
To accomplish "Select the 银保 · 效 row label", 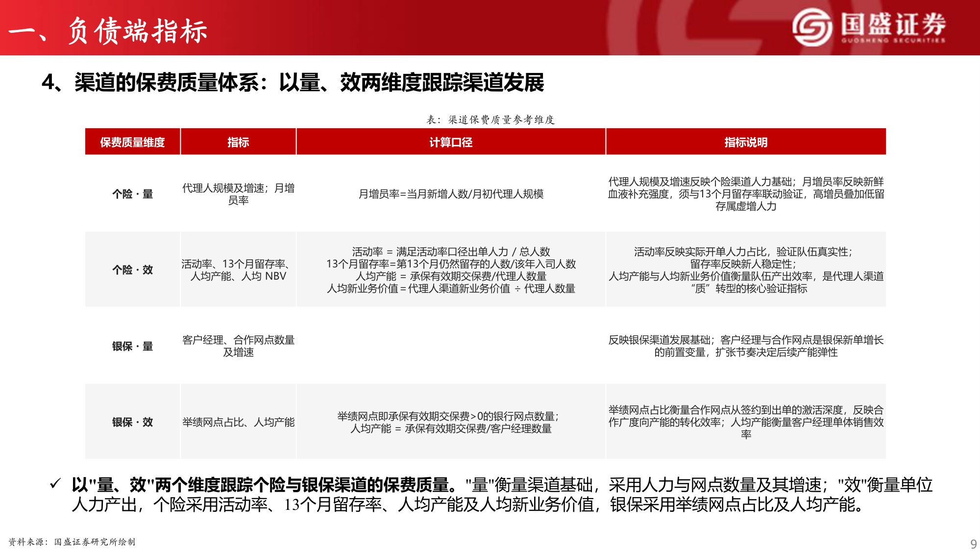I will point(132,422).
